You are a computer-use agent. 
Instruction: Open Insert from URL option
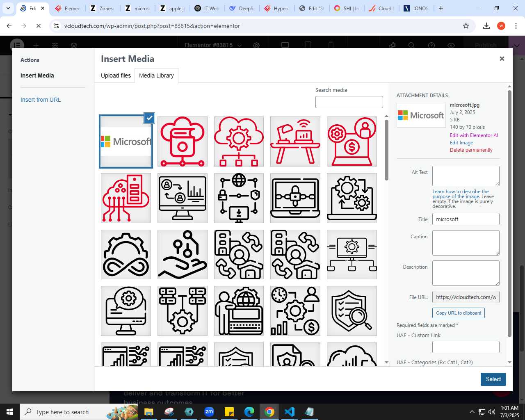point(41,100)
